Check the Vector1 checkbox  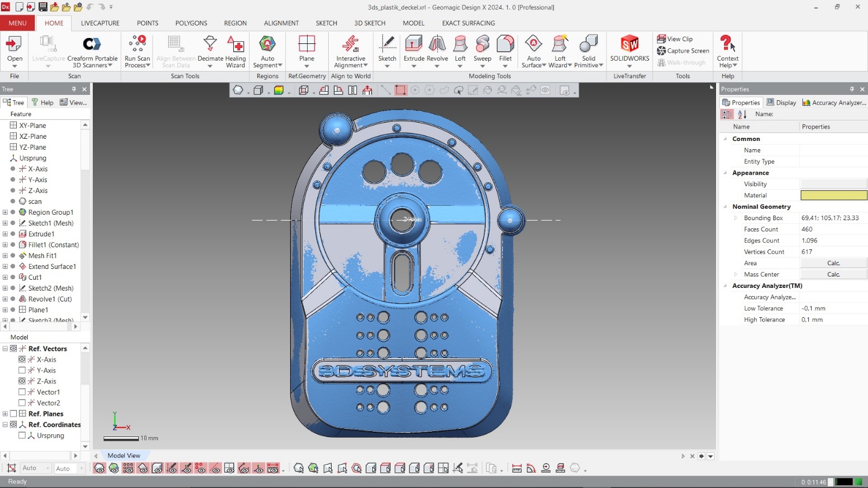coord(22,392)
